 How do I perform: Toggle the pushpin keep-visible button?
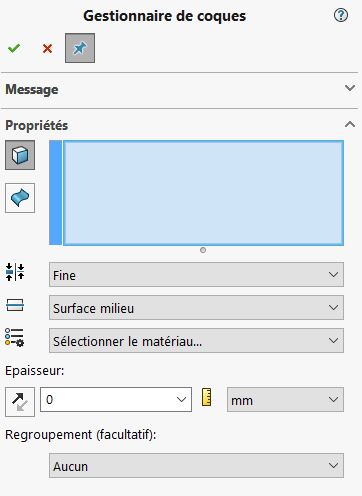pyautogui.click(x=80, y=48)
